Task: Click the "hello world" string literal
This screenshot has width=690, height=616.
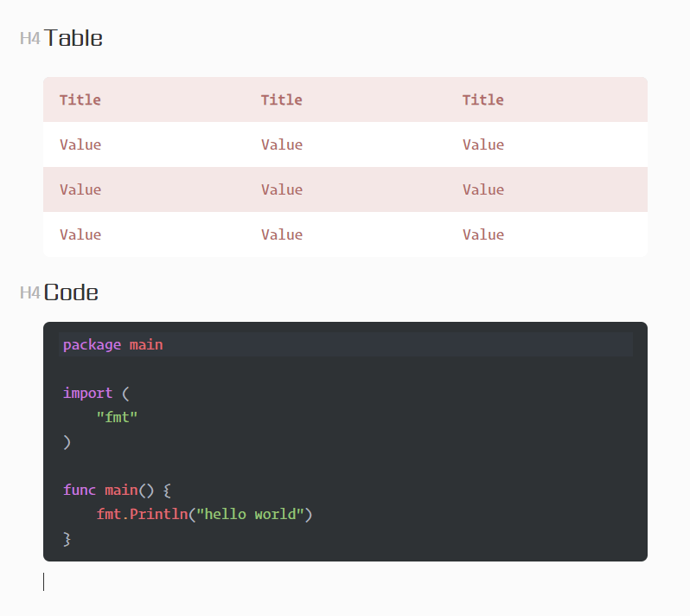Action: tap(251, 514)
